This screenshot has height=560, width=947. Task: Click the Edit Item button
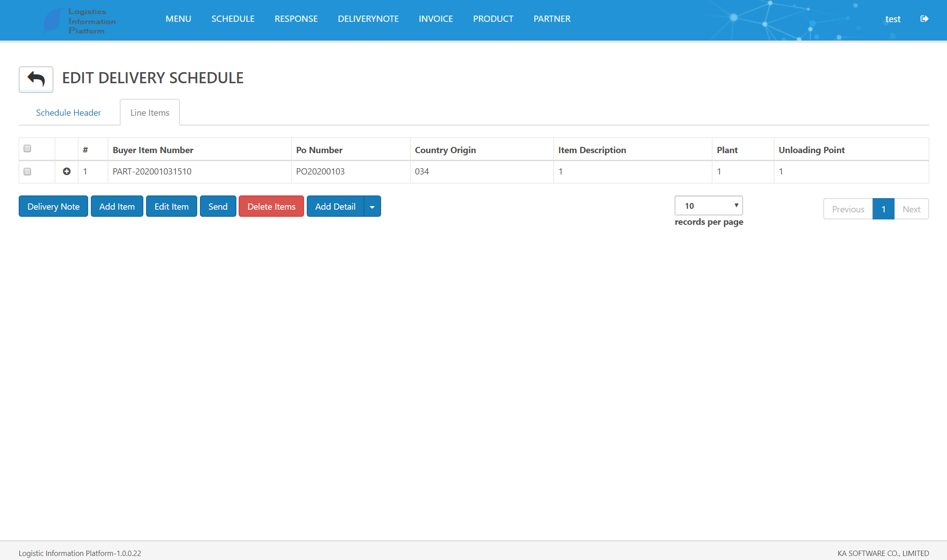pos(171,207)
